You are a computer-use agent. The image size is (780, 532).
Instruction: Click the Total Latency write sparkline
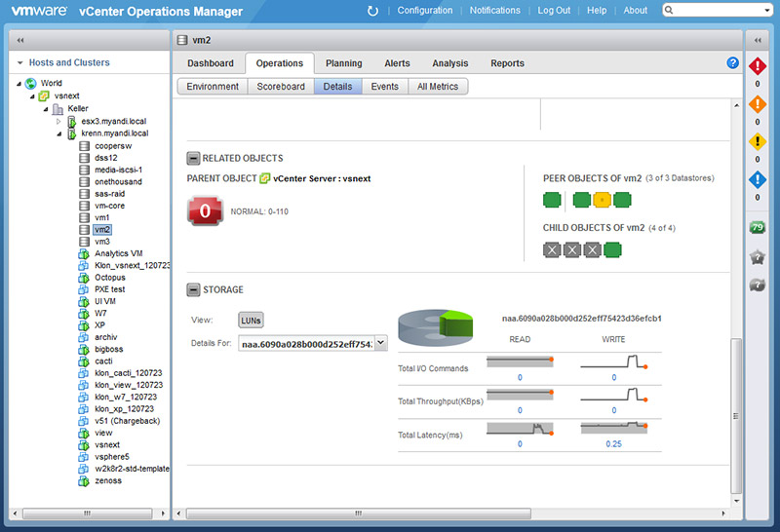click(614, 428)
